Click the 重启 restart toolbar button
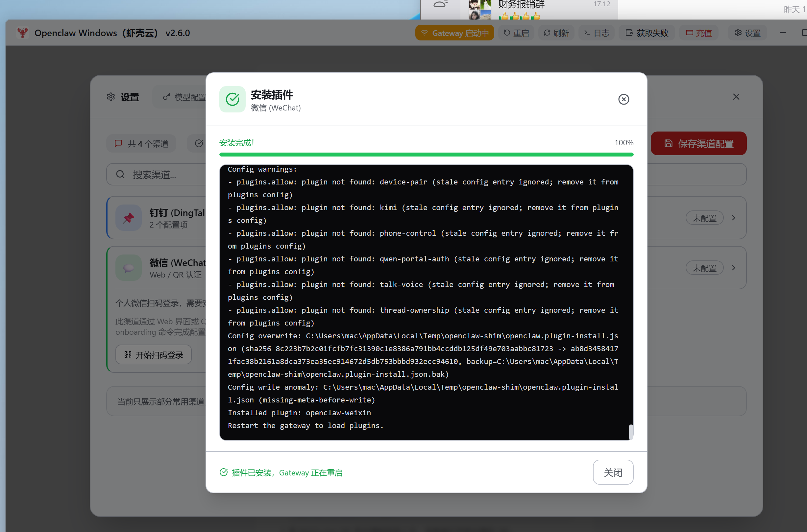Screen dimensions: 807x532 pyautogui.click(x=516, y=33)
